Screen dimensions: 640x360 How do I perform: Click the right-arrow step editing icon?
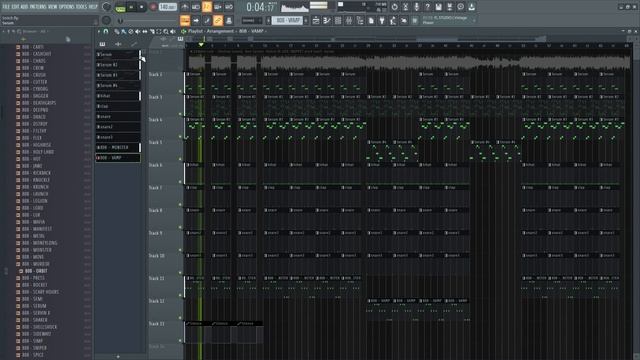[x=196, y=20]
